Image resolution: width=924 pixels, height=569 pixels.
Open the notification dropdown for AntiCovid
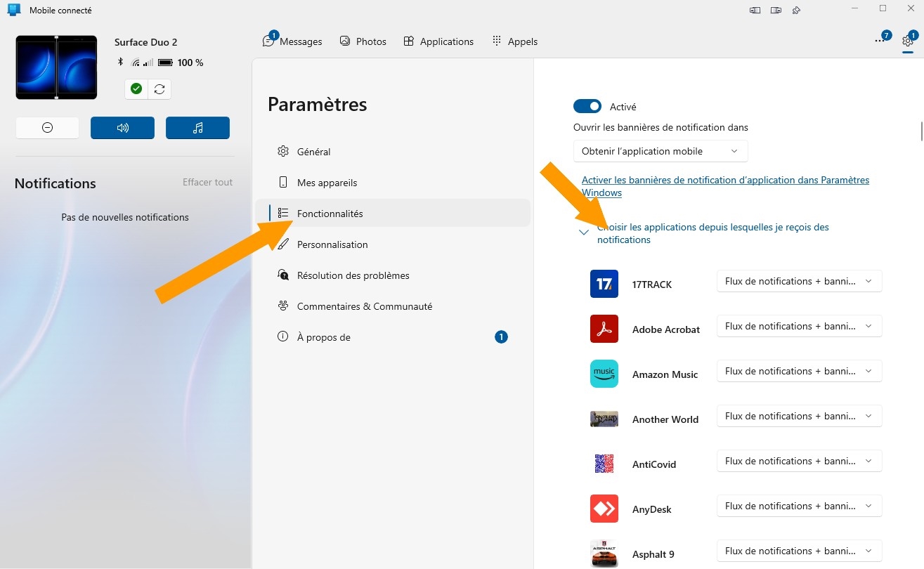(799, 461)
